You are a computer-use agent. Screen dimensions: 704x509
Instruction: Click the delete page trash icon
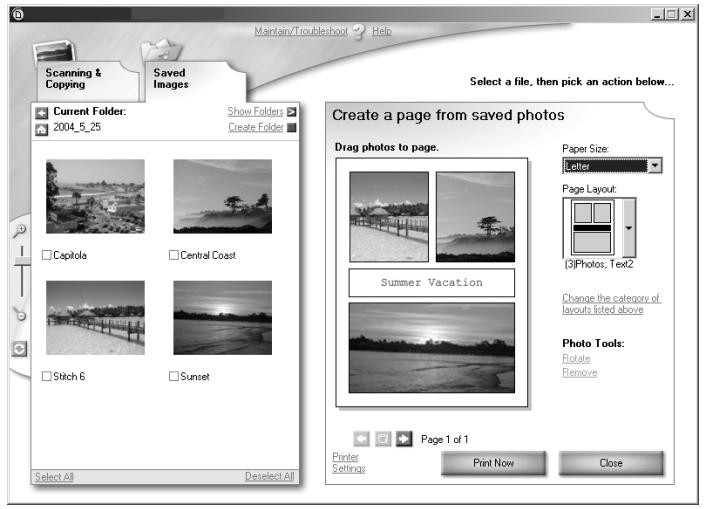coord(383,439)
